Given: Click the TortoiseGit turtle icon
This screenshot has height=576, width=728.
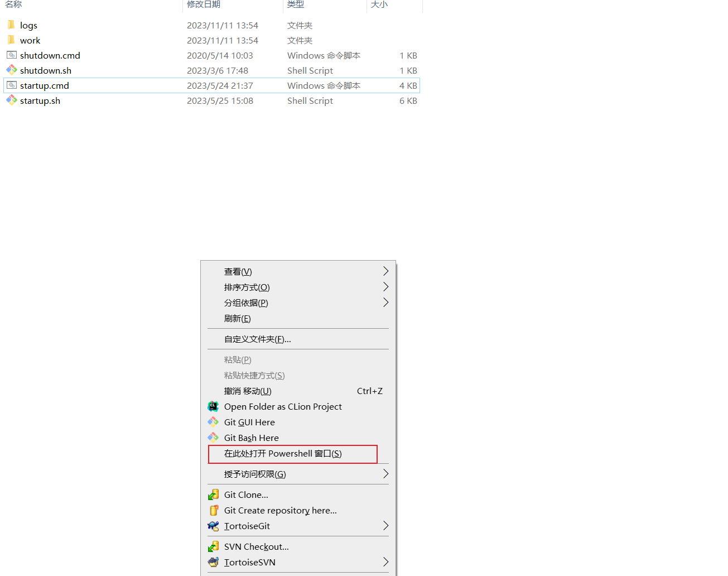Looking at the screenshot, I should (x=213, y=526).
